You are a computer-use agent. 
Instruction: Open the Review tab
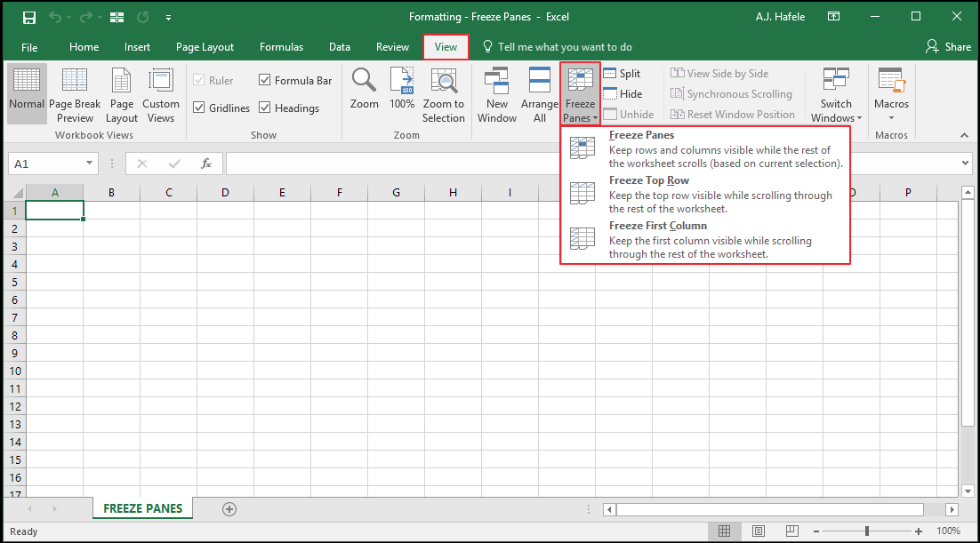[392, 47]
